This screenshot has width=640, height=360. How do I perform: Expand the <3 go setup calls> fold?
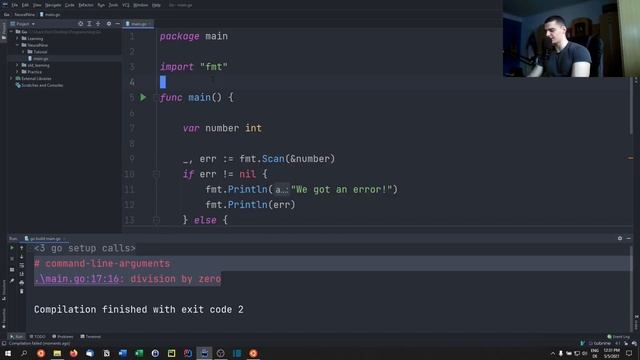85,248
